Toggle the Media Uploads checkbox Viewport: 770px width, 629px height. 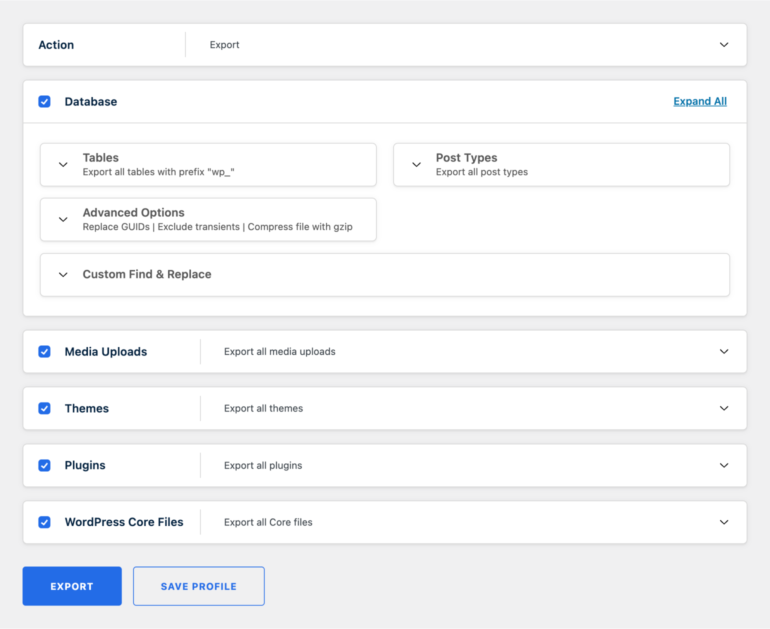pyautogui.click(x=44, y=352)
